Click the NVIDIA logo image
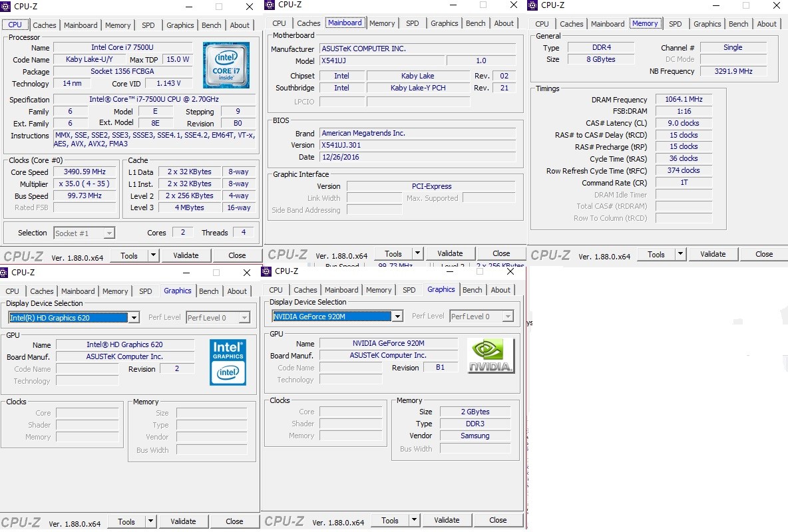788x532 pixels. pos(491,356)
